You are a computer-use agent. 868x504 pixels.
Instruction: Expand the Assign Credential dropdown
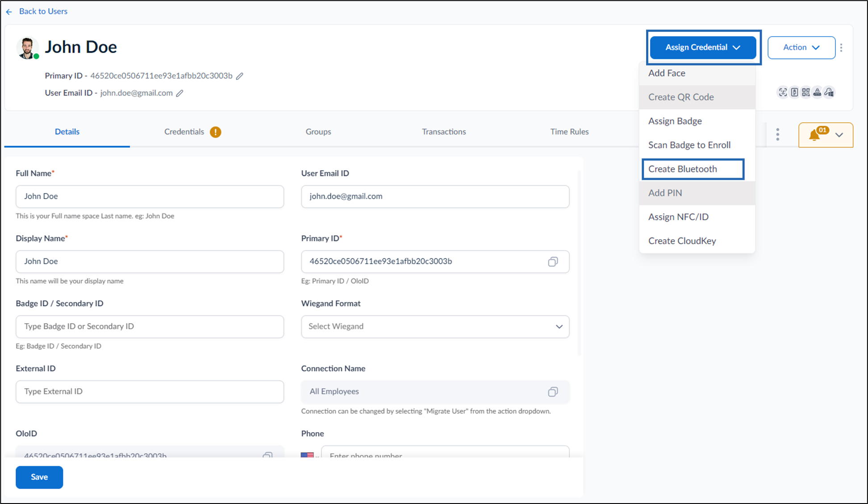pos(703,47)
